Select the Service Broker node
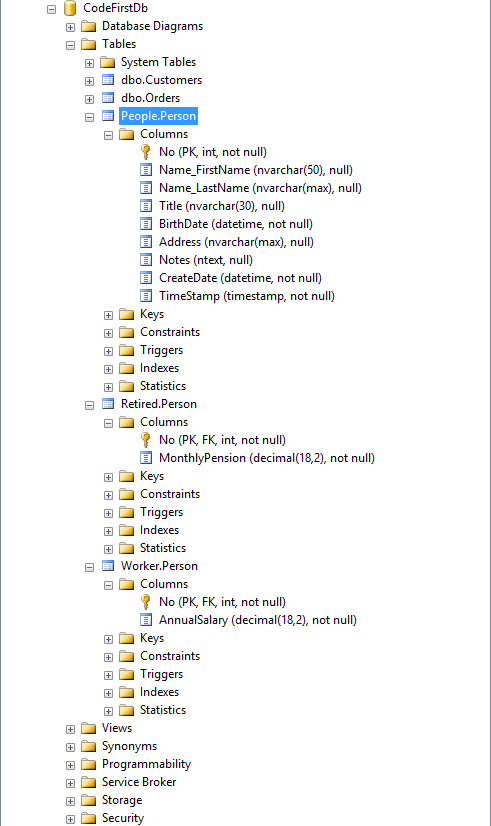The height and width of the screenshot is (826, 491). [139, 782]
